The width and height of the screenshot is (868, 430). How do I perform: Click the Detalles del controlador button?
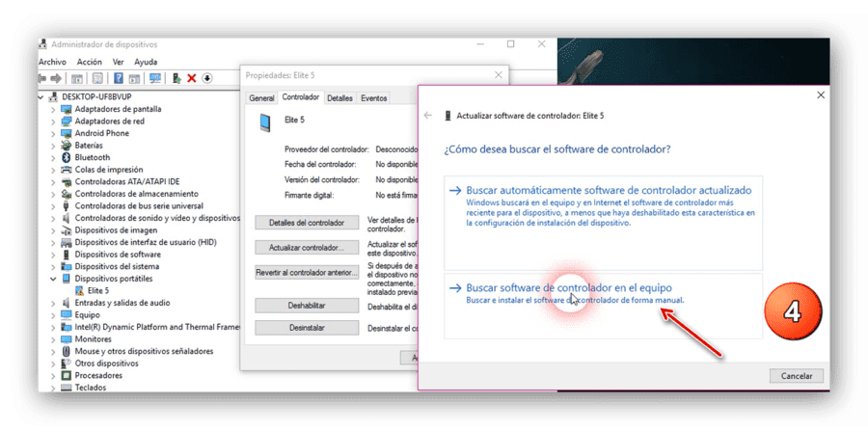pos(307,223)
